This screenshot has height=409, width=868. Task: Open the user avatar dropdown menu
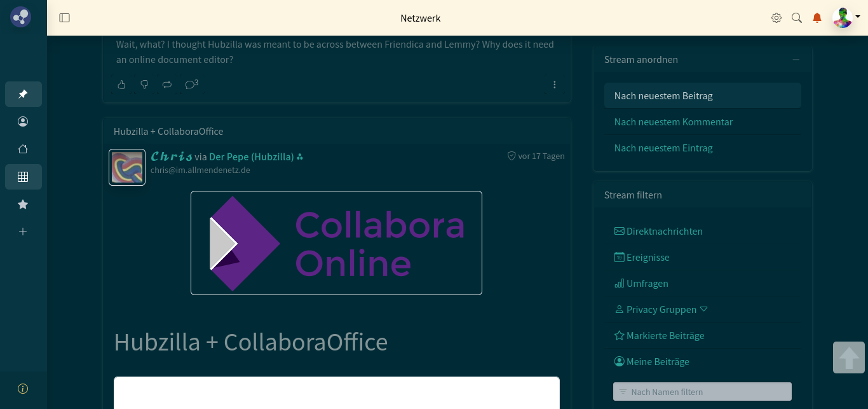coord(846,18)
